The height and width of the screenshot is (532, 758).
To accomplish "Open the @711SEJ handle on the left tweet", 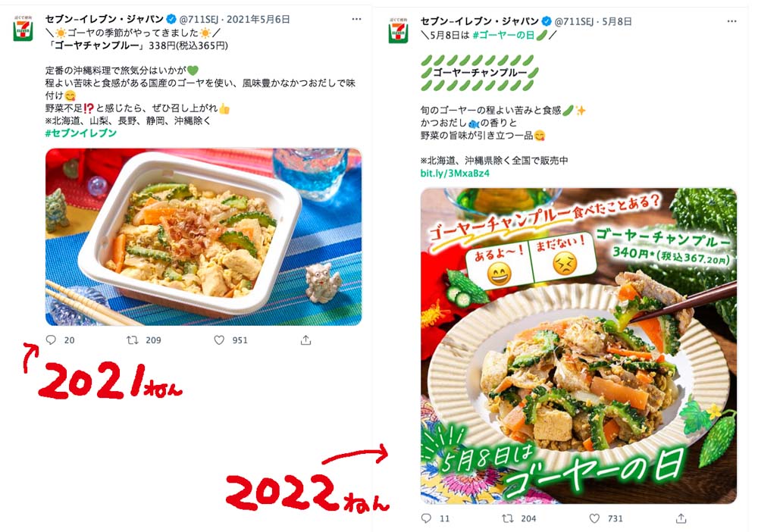I will [x=199, y=20].
